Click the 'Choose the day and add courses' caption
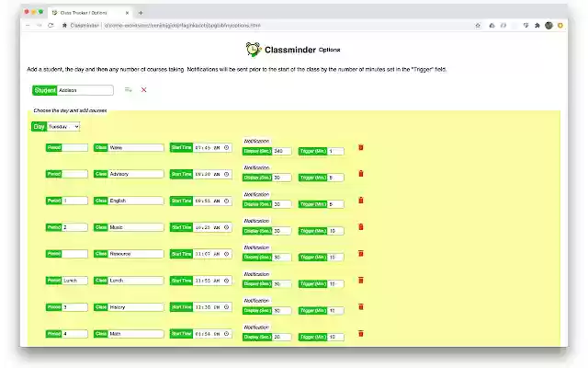Screen dimensions: 588x368 (70, 110)
